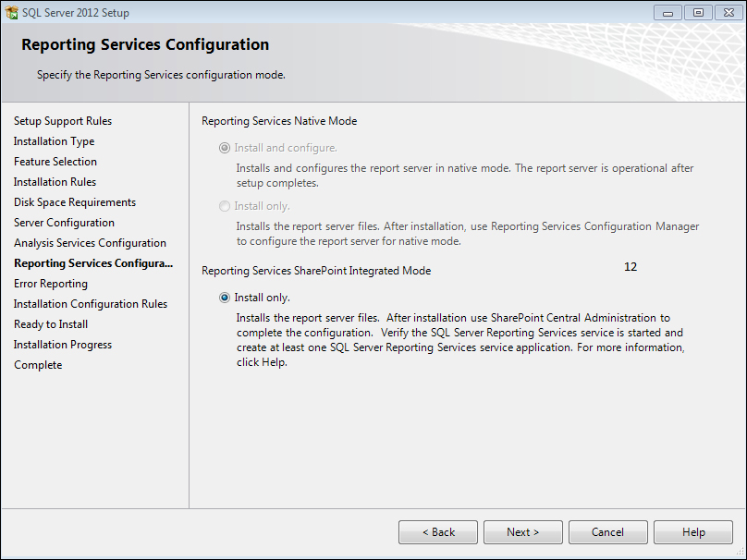
Task: Select SharePoint Integrated Mode Install only radio
Action: (x=225, y=298)
